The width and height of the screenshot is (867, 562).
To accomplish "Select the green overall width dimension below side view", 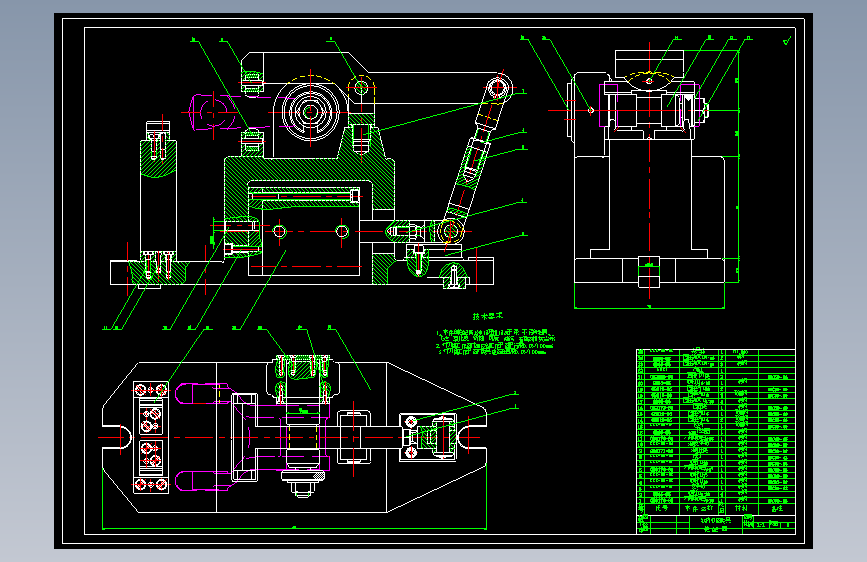I will click(649, 307).
